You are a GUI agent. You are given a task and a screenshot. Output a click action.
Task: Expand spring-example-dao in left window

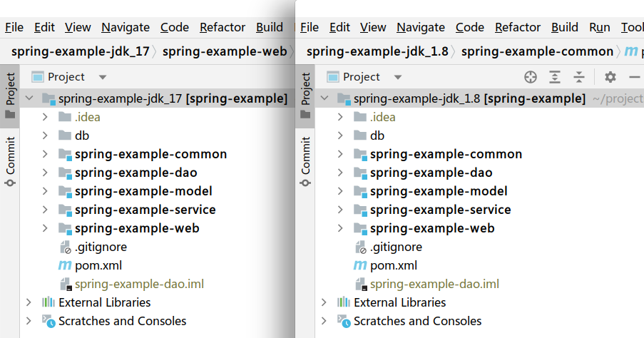click(x=45, y=173)
